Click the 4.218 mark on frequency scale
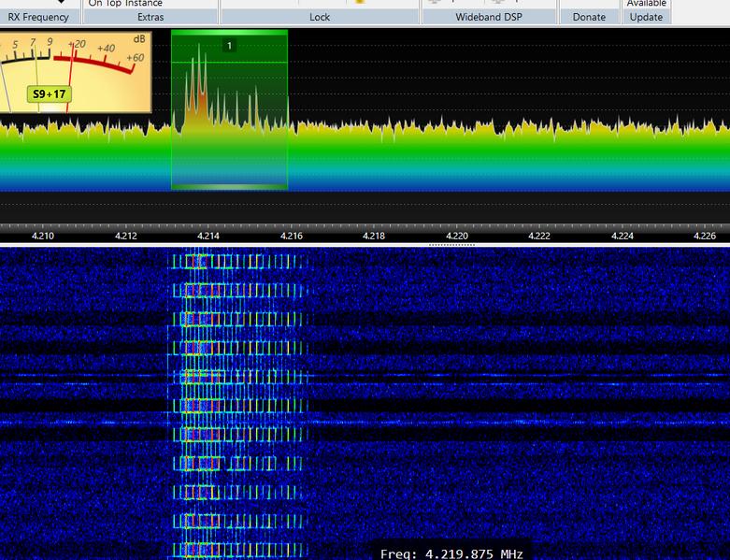This screenshot has width=730, height=560. tap(374, 236)
